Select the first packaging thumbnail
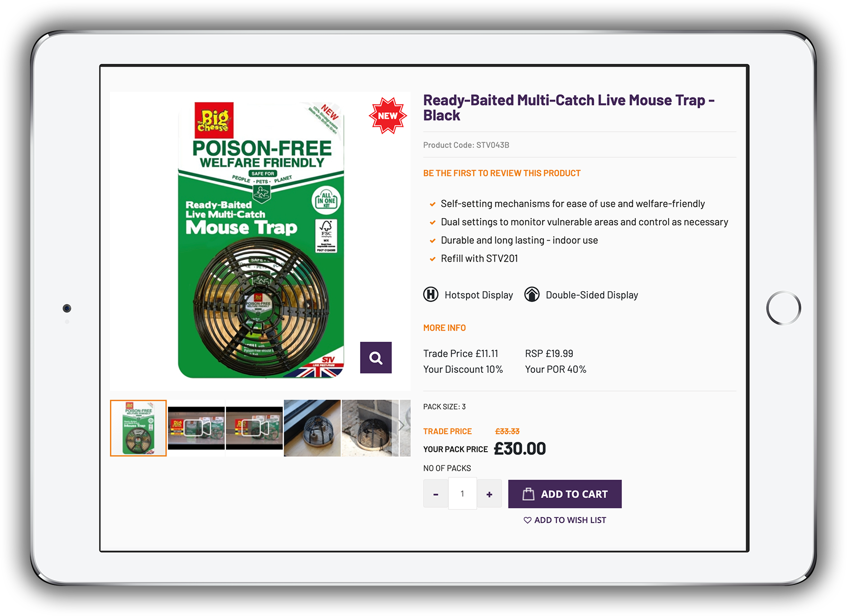This screenshot has height=616, width=847. tap(138, 428)
